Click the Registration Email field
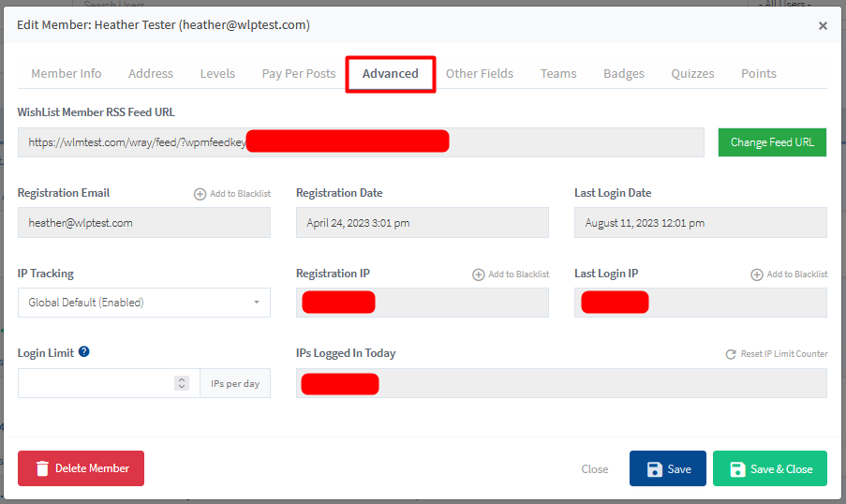 (x=144, y=223)
